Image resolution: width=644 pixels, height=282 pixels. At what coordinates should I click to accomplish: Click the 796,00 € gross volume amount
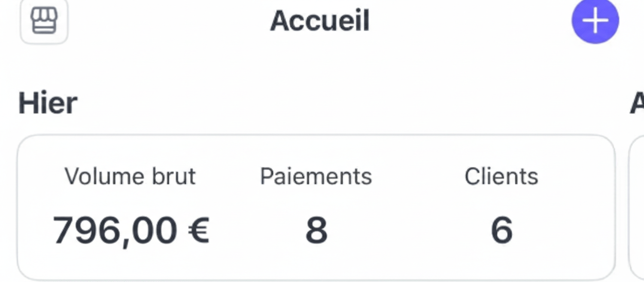[131, 230]
